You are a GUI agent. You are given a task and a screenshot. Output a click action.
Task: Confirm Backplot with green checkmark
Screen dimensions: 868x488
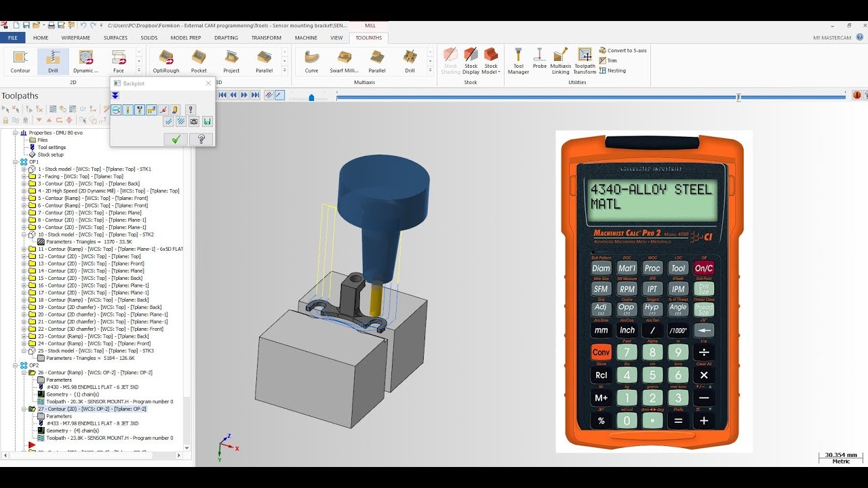176,139
